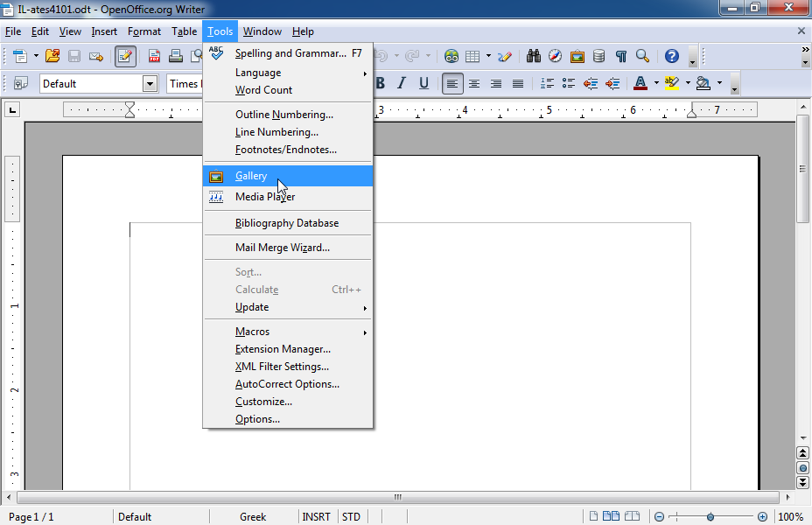The height and width of the screenshot is (525, 812).
Task: Open Bibliography Database entry
Action: (288, 223)
